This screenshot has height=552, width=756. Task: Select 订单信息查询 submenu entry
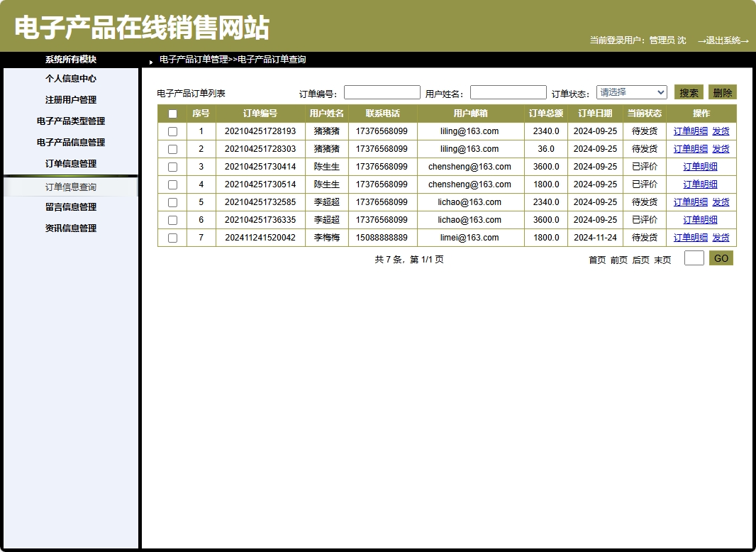(71, 187)
